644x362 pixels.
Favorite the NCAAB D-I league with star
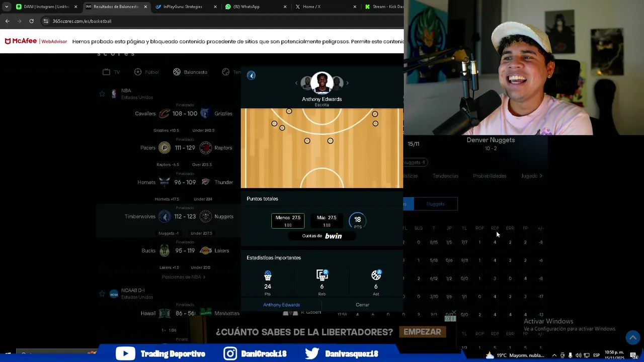[x=102, y=294]
